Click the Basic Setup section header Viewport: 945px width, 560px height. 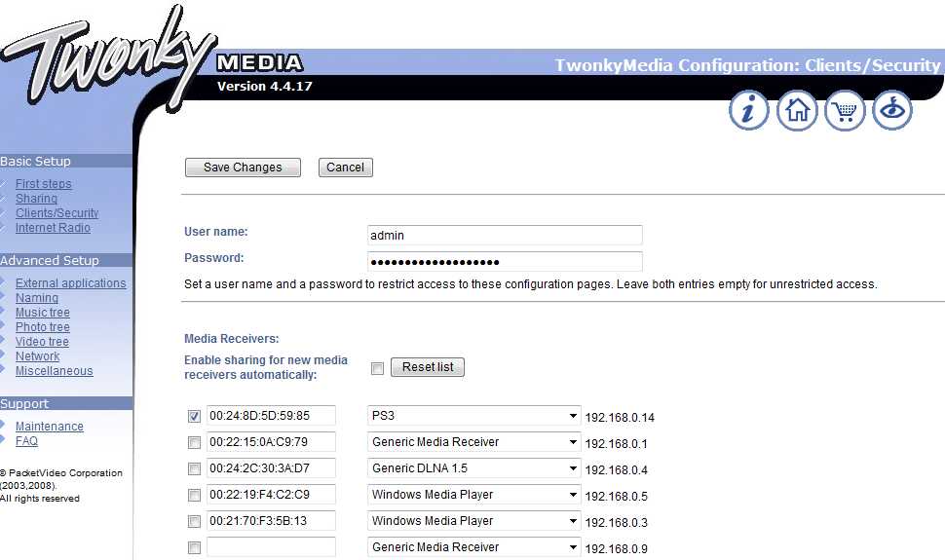tap(66, 161)
